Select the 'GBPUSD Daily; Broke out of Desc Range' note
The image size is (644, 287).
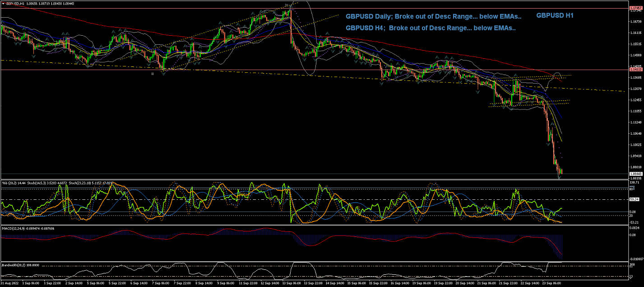(433, 17)
